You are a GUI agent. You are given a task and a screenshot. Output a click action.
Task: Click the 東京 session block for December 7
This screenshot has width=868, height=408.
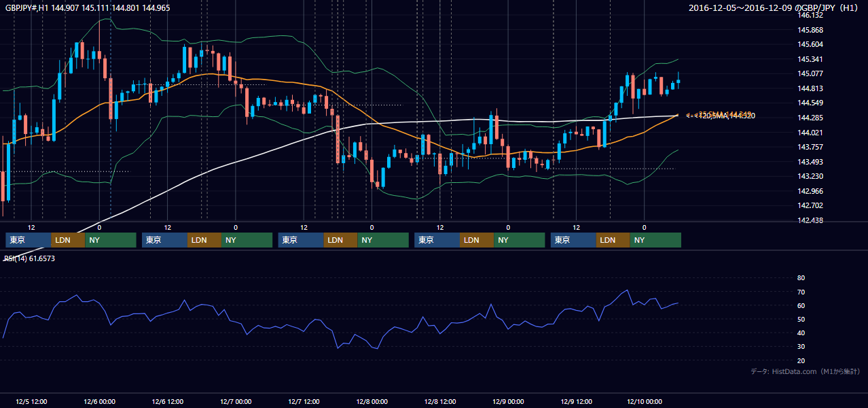point(302,240)
